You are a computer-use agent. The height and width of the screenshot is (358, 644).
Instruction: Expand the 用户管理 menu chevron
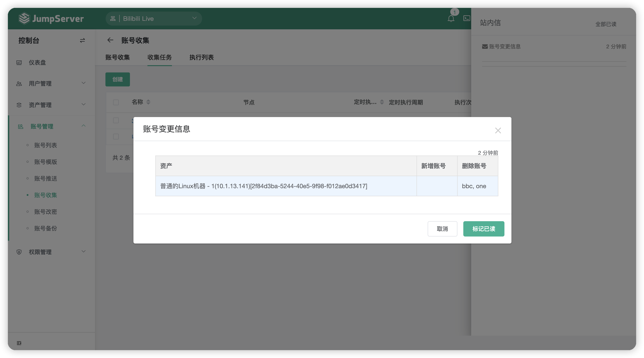(84, 83)
